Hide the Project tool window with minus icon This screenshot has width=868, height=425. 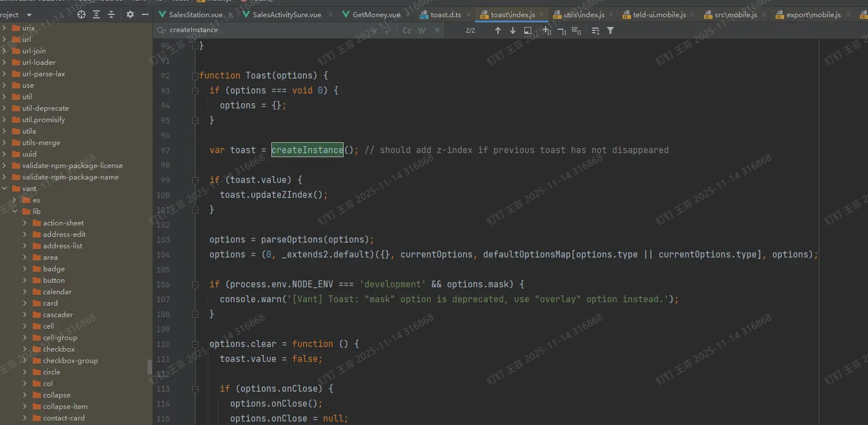click(145, 14)
